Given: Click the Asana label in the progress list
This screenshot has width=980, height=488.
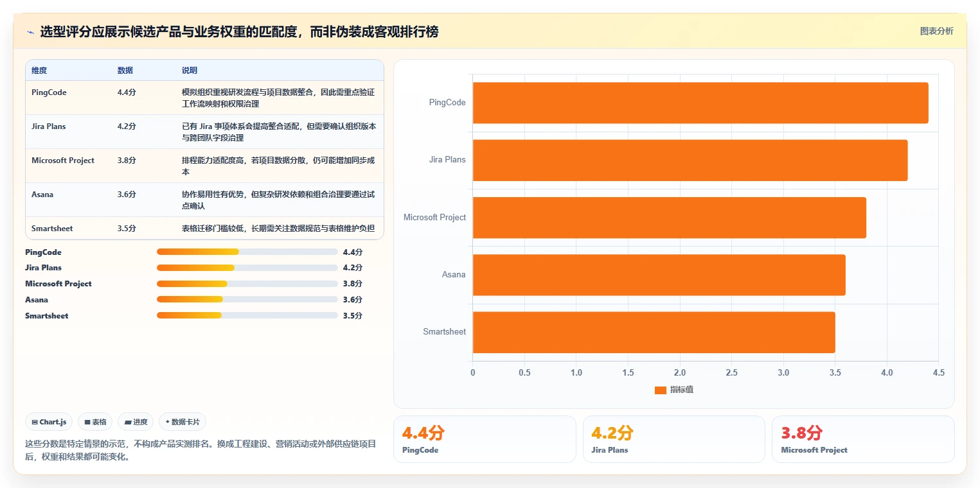Looking at the screenshot, I should pos(37,300).
